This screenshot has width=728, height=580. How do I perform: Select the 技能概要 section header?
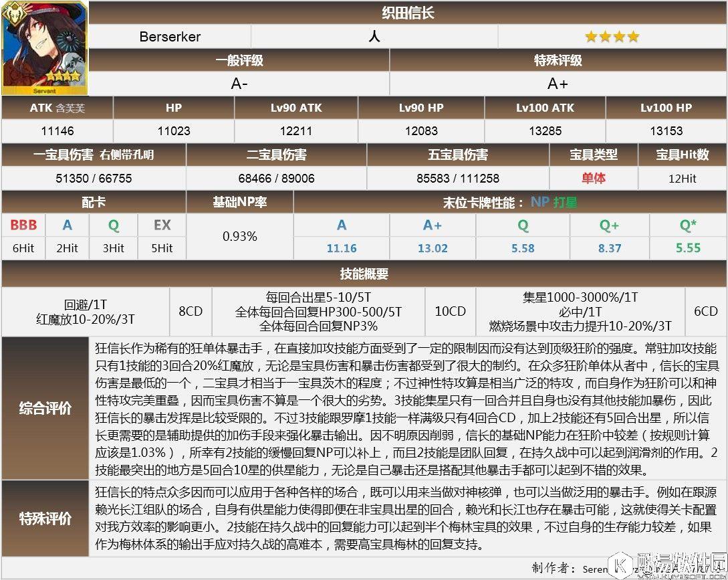coord(364,274)
